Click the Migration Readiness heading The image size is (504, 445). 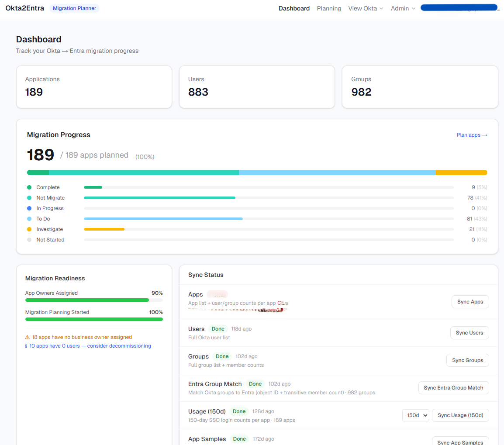tap(55, 278)
